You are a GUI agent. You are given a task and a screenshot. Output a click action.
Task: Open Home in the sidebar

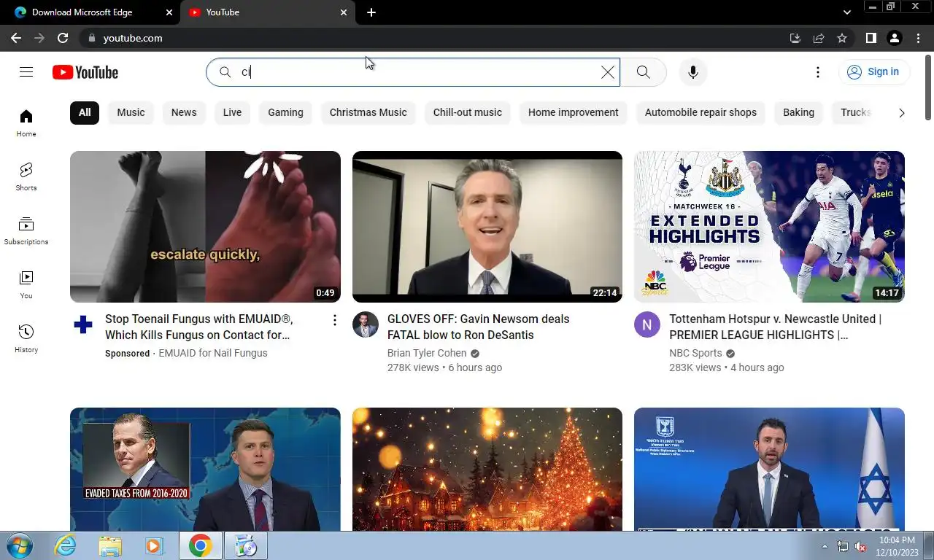coord(26,122)
